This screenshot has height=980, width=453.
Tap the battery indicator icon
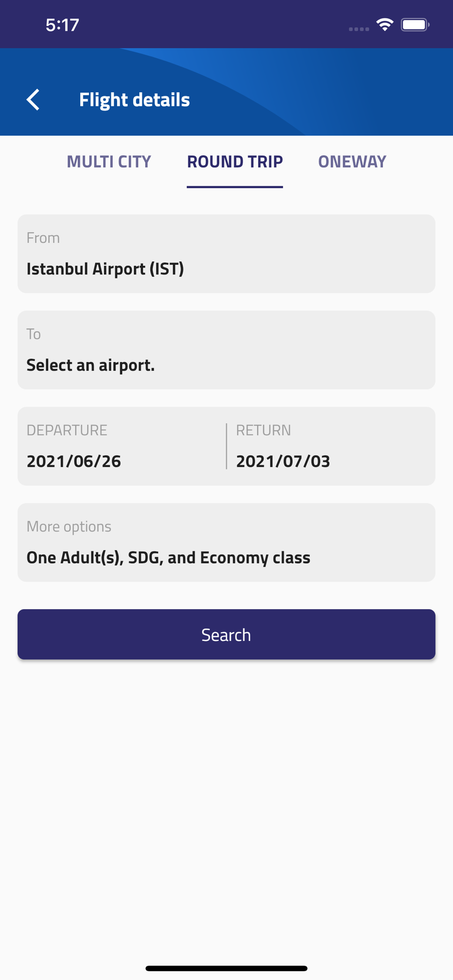coord(415,24)
